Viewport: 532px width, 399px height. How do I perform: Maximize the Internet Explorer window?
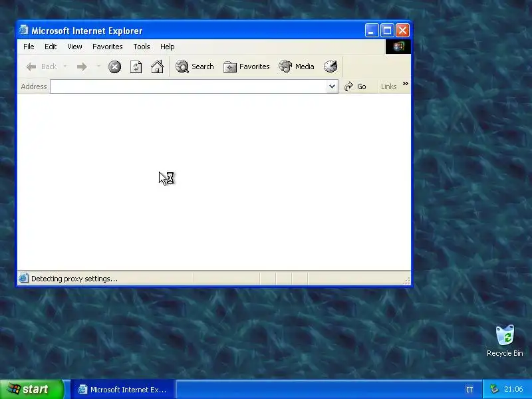(387, 31)
